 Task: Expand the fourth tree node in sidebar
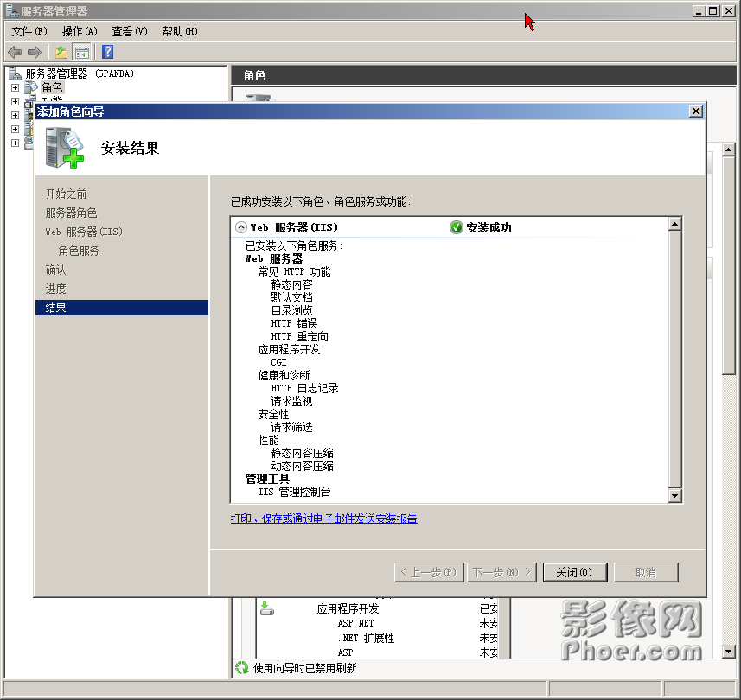point(15,129)
